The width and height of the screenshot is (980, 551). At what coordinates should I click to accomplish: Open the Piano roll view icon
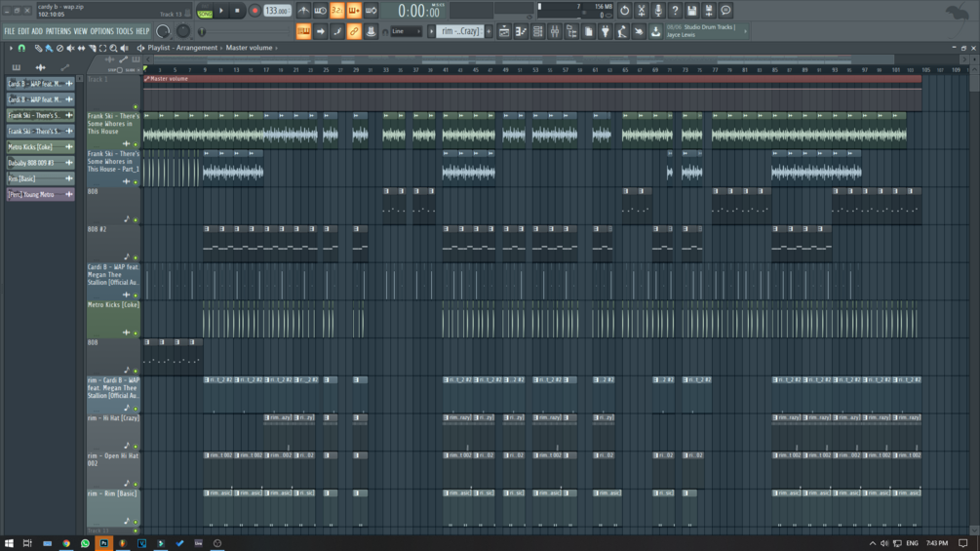click(521, 31)
